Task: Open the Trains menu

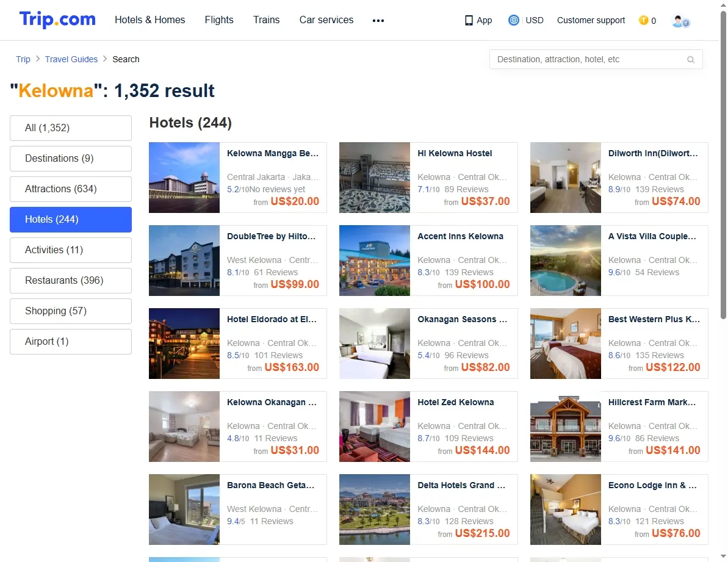Action: 267,20
